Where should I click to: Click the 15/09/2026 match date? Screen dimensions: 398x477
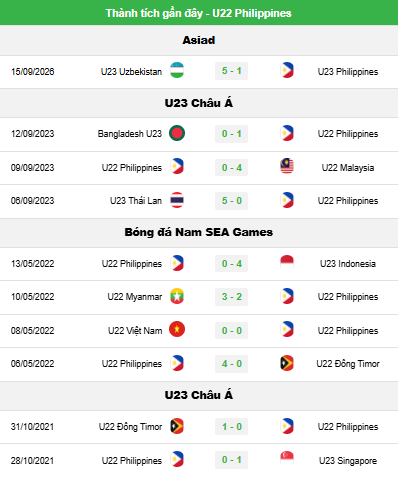[32, 72]
